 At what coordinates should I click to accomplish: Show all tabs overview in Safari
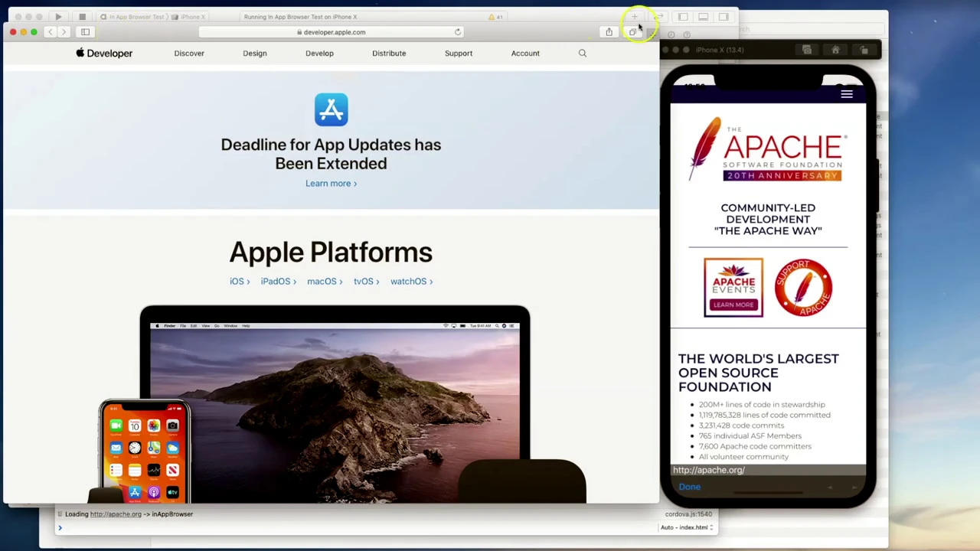coord(632,32)
